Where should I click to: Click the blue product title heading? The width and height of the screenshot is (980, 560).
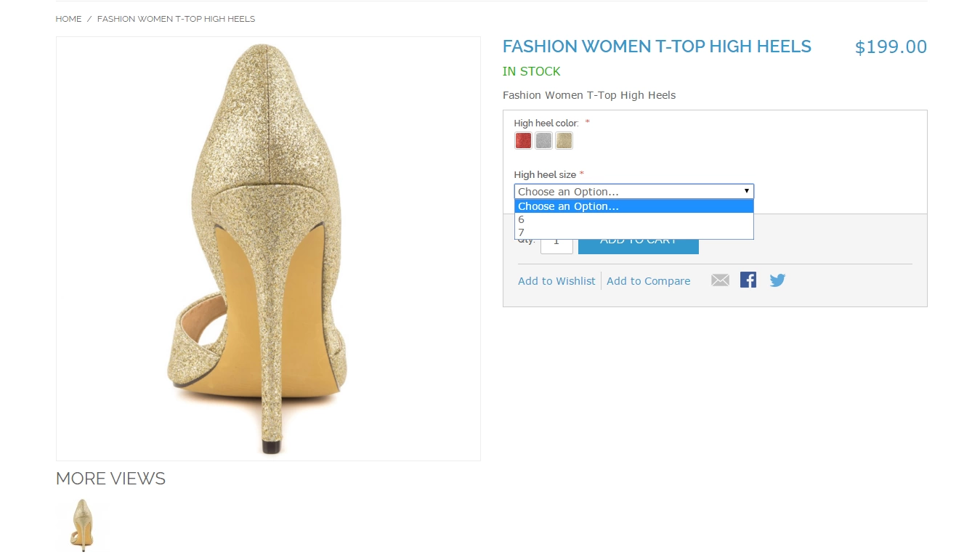point(657,46)
